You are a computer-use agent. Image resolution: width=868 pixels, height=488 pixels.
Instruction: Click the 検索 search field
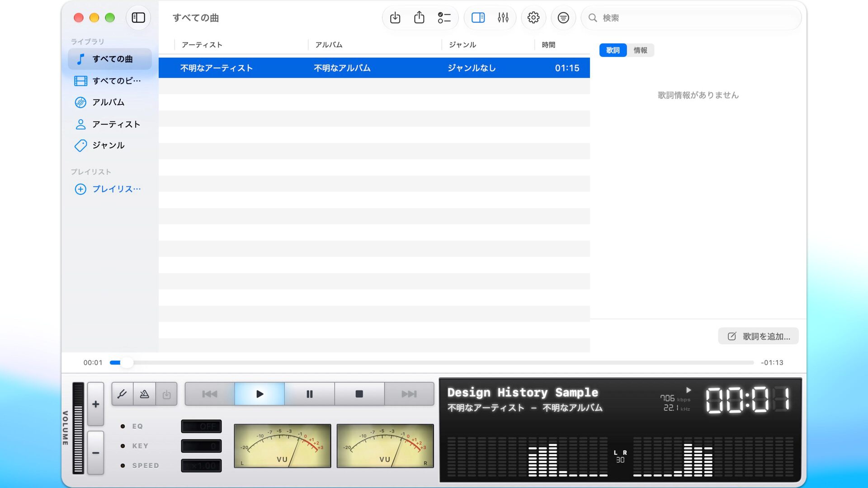pyautogui.click(x=691, y=18)
